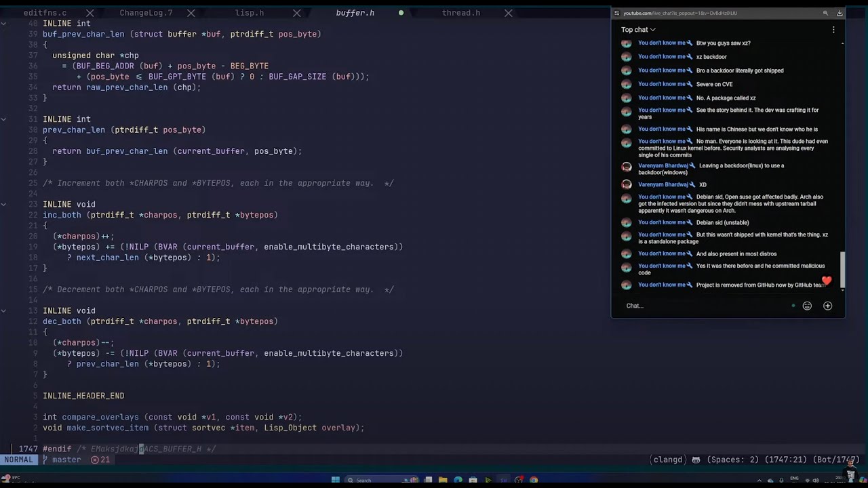Close the ChangeLog.7 tab
The height and width of the screenshot is (488, 868).
[x=191, y=13]
